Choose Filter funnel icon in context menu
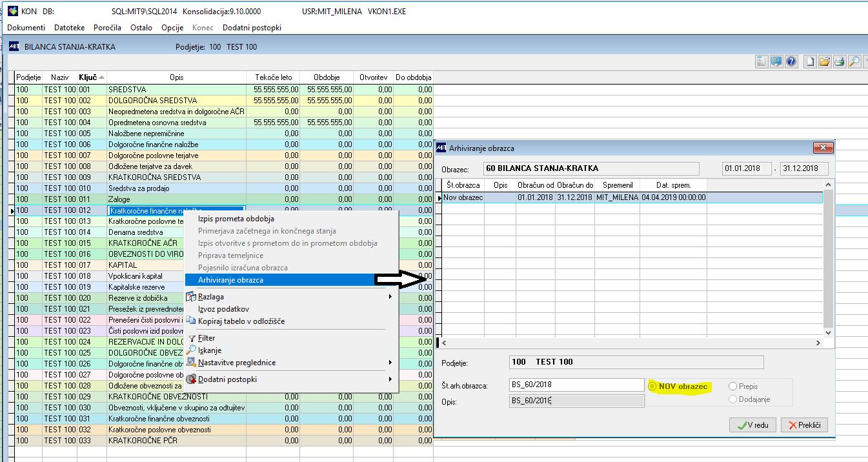Screen dimensions: 868x462 pyautogui.click(x=191, y=338)
